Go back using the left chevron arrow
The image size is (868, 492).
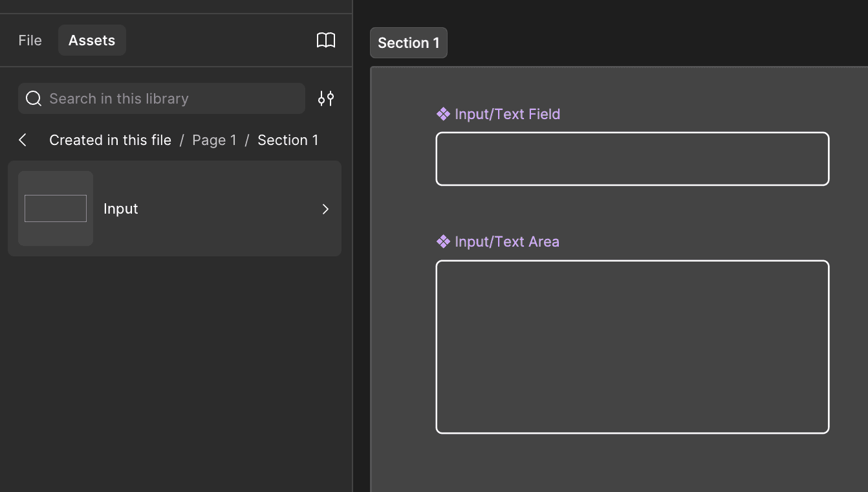tap(23, 140)
